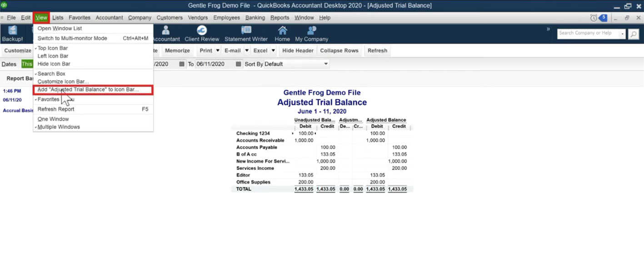Screen dimensions: 644x254
Task: Open the Company menu
Action: (140, 18)
